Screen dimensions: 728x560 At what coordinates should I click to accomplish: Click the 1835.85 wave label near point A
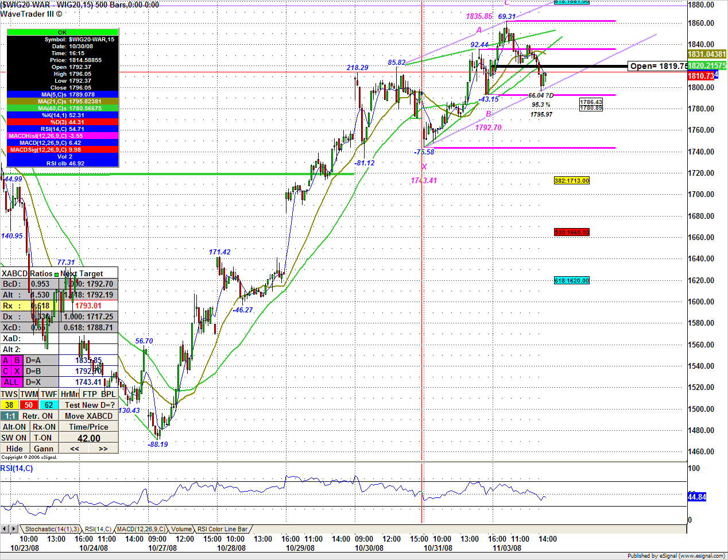(479, 17)
